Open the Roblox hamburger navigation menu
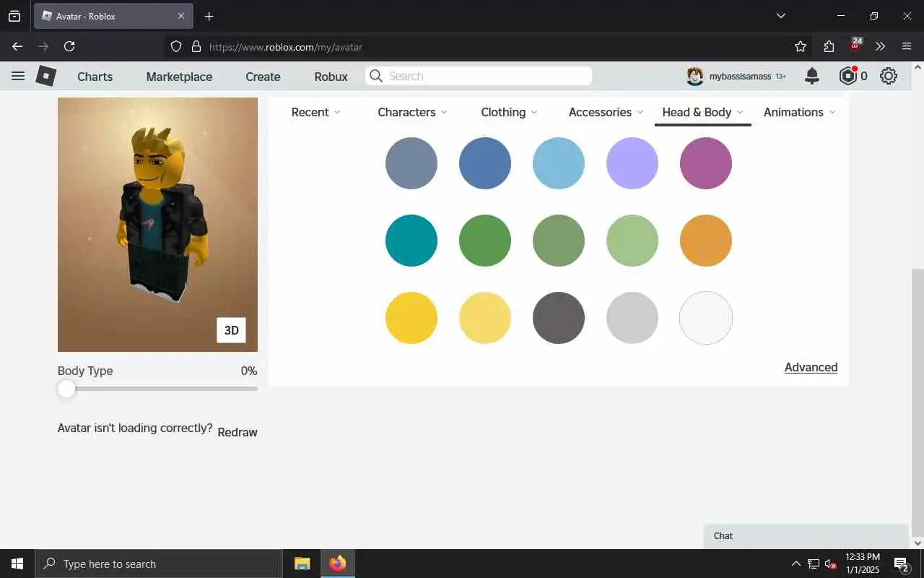924x578 pixels. (18, 76)
